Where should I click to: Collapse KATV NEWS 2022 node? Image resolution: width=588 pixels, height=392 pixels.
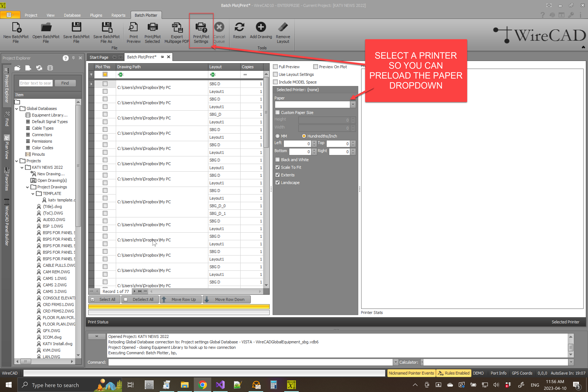tap(22, 167)
